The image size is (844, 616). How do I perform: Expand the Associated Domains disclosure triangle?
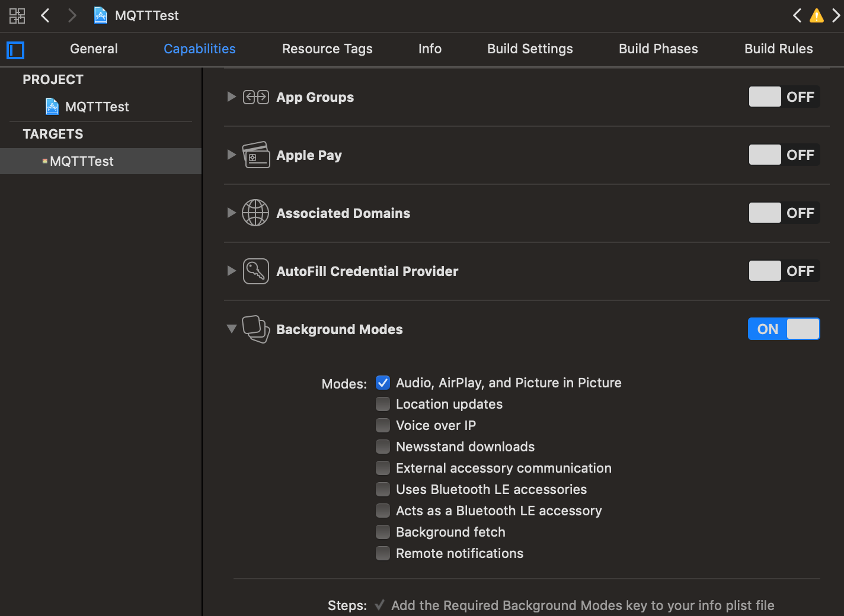[232, 213]
